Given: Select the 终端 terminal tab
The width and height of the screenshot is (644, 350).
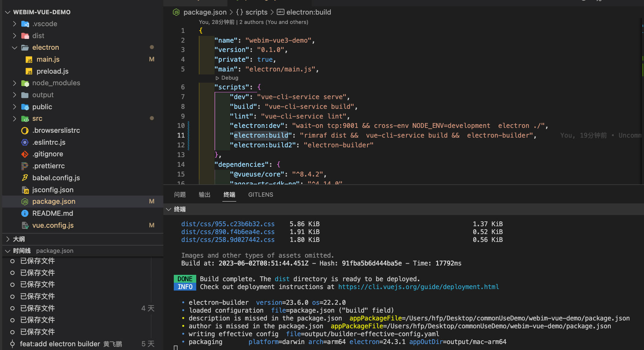Looking at the screenshot, I should [229, 195].
